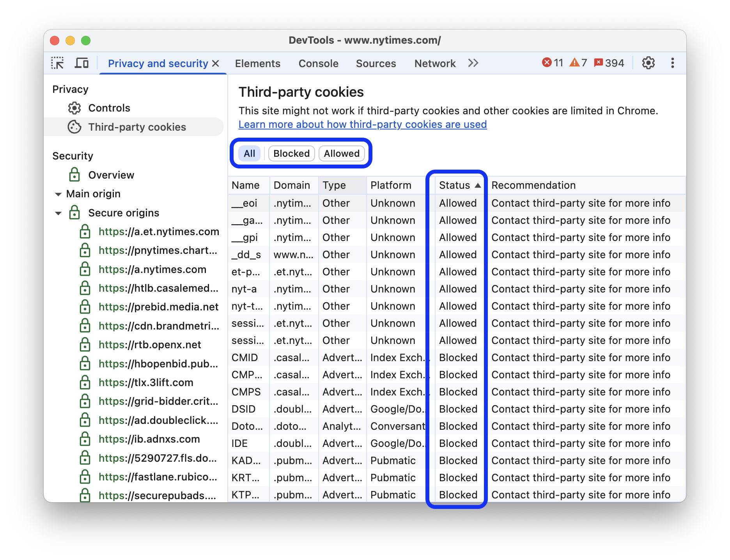Collapse the Secure origins section
The width and height of the screenshot is (730, 560).
pyautogui.click(x=58, y=213)
